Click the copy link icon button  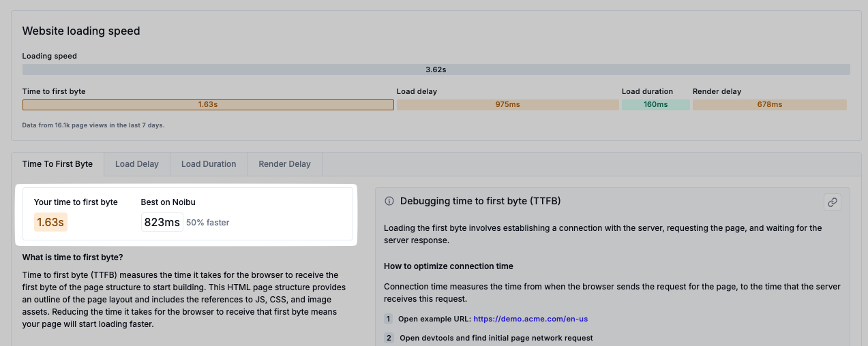(832, 202)
